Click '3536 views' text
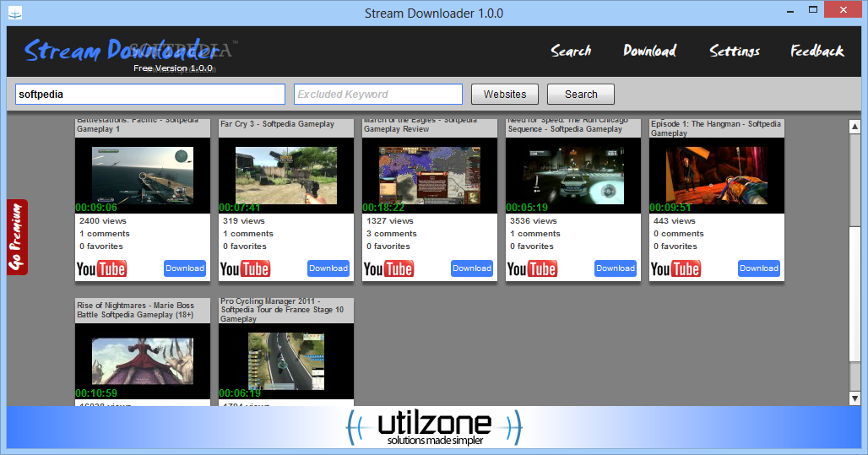Viewport: 868px width, 455px height. point(533,221)
